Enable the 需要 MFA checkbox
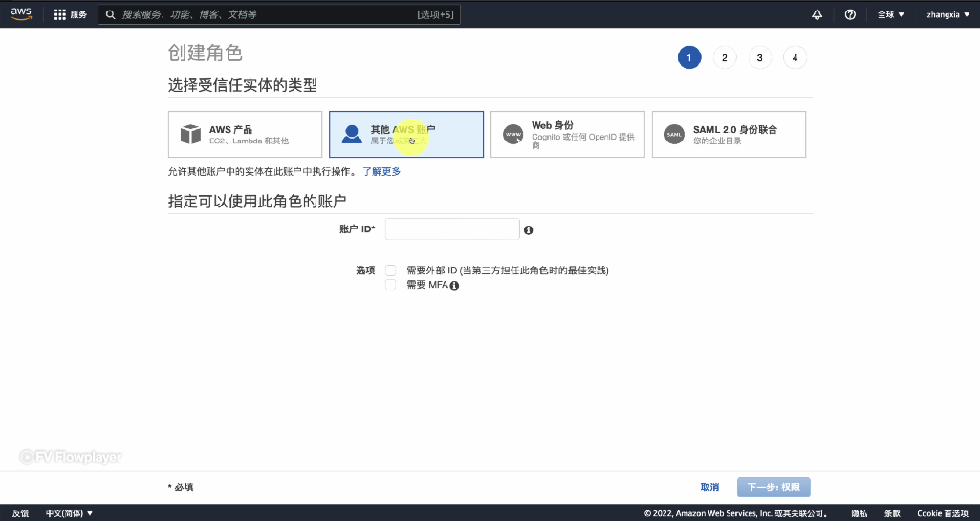980x521 pixels. point(391,285)
